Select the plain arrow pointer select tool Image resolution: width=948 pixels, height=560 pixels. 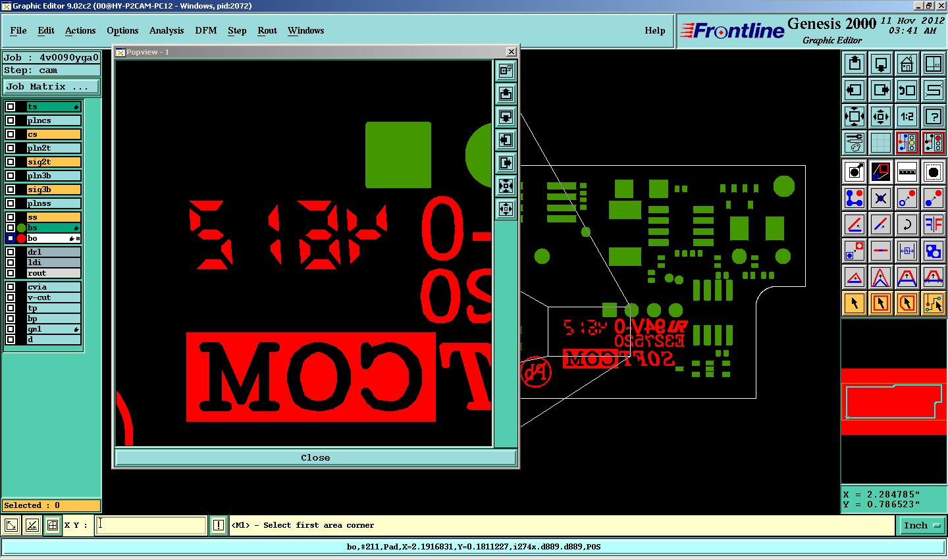(855, 303)
